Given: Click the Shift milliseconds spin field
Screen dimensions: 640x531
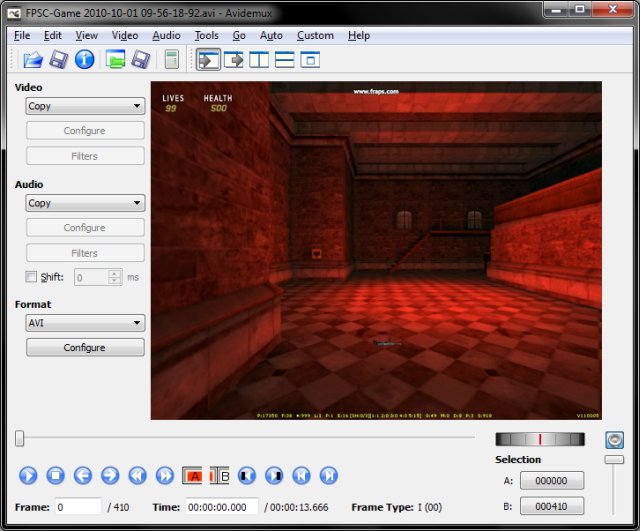Looking at the screenshot, I should 98,277.
